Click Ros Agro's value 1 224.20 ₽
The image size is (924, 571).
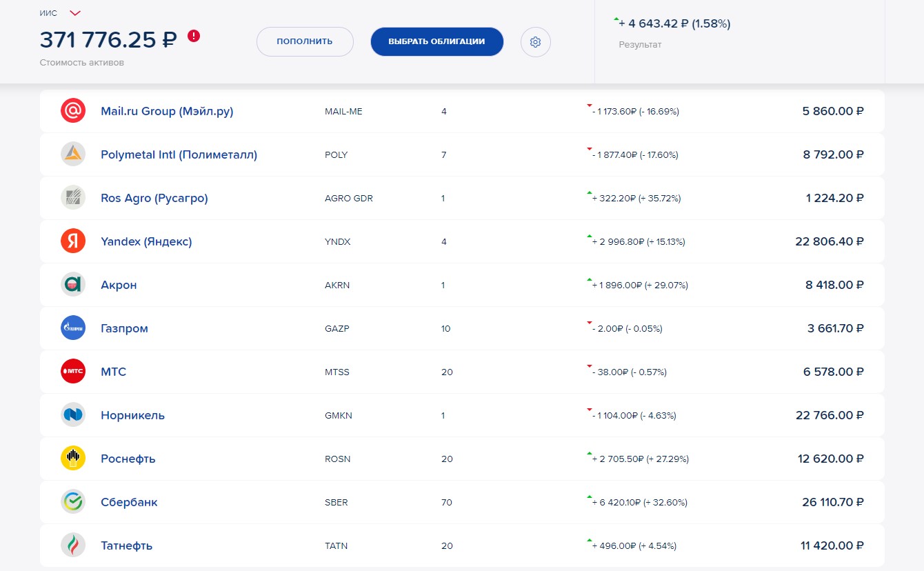point(835,198)
